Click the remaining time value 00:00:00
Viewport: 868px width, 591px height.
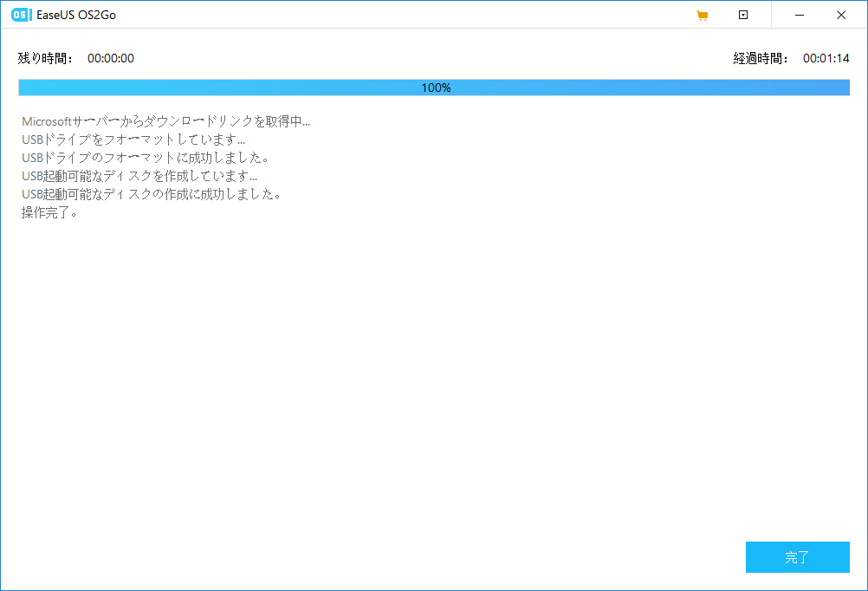(111, 58)
